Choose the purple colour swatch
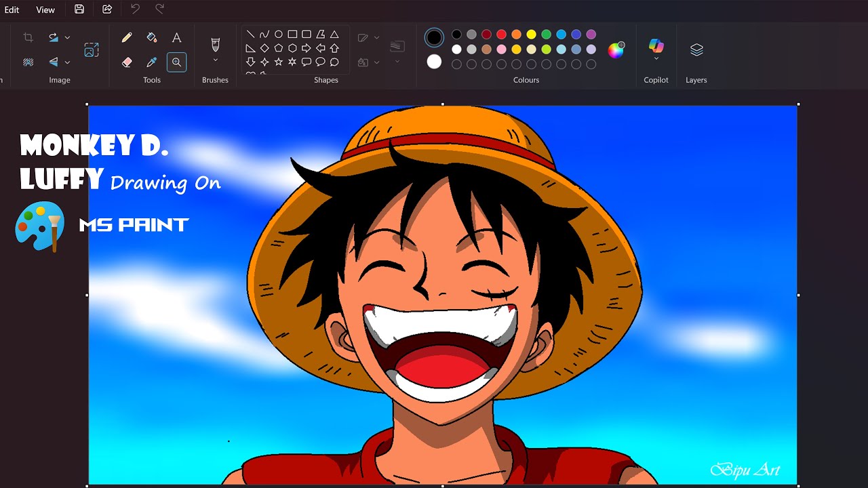The height and width of the screenshot is (488, 868). coord(591,35)
